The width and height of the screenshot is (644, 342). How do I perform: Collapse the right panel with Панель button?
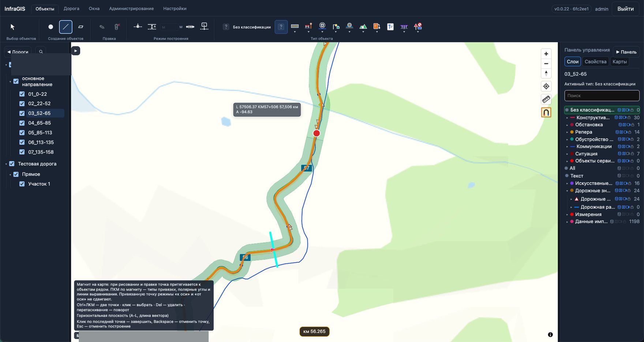[x=626, y=52]
